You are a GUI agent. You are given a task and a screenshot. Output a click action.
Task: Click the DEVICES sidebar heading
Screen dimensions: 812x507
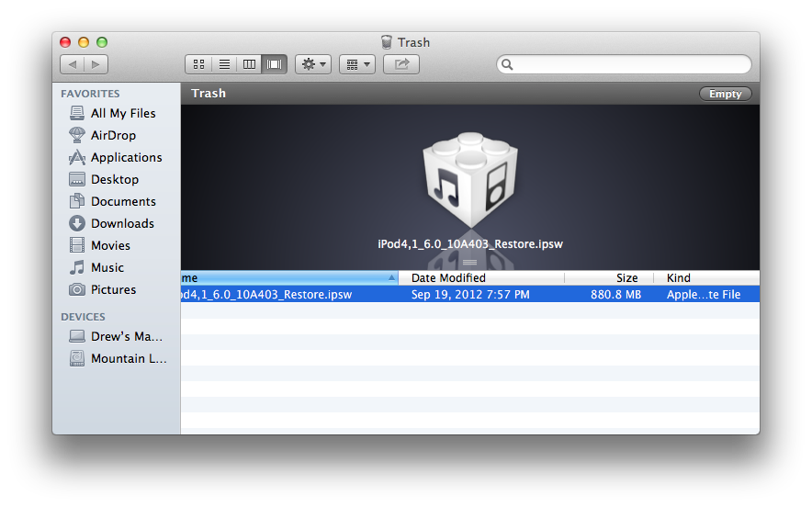[83, 317]
